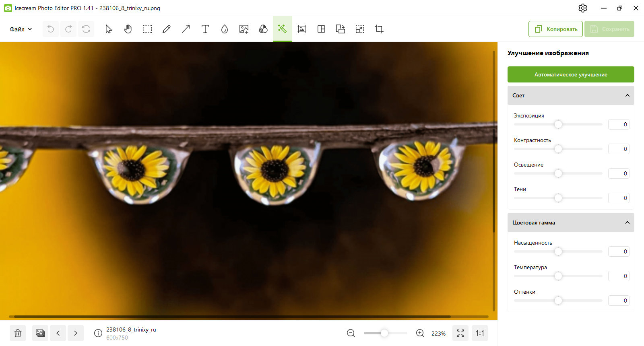Click the Экспозиция value field
Viewport: 644px width, 346px height.
[x=619, y=124]
